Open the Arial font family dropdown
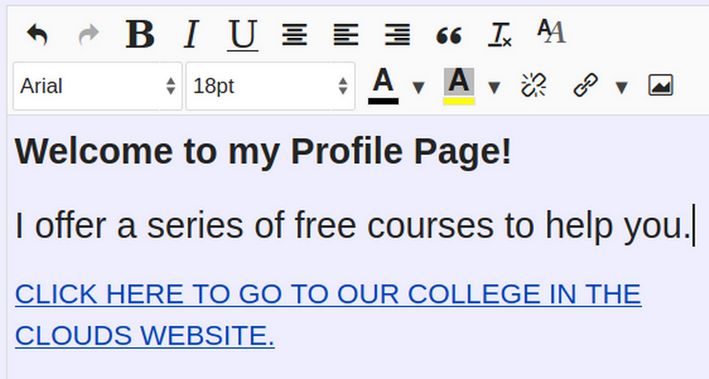The width and height of the screenshot is (709, 379). pos(98,86)
